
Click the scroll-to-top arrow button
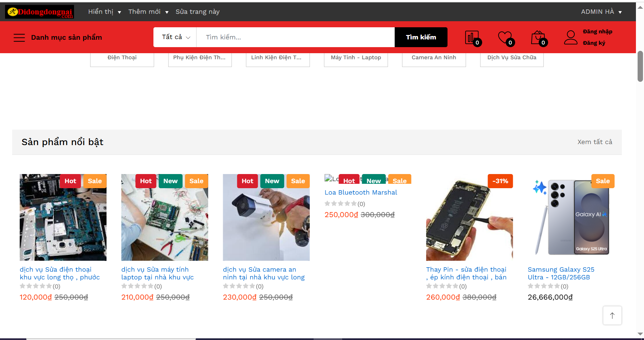[612, 315]
